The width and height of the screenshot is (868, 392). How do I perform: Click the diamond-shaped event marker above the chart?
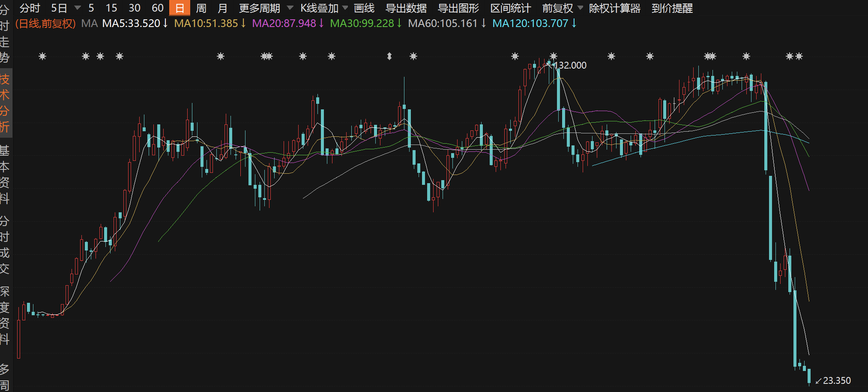coord(389,56)
